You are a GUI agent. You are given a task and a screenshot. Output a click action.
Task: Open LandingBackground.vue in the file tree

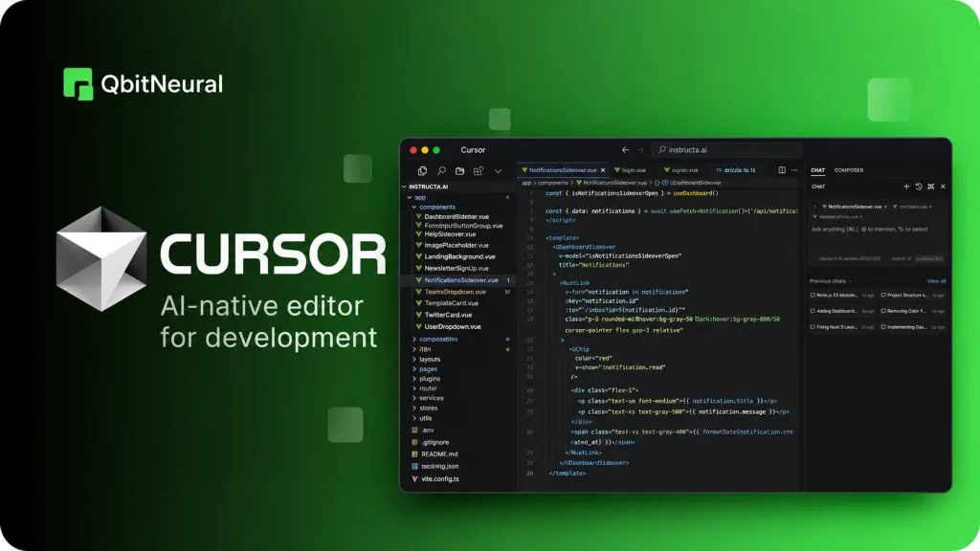point(459,256)
